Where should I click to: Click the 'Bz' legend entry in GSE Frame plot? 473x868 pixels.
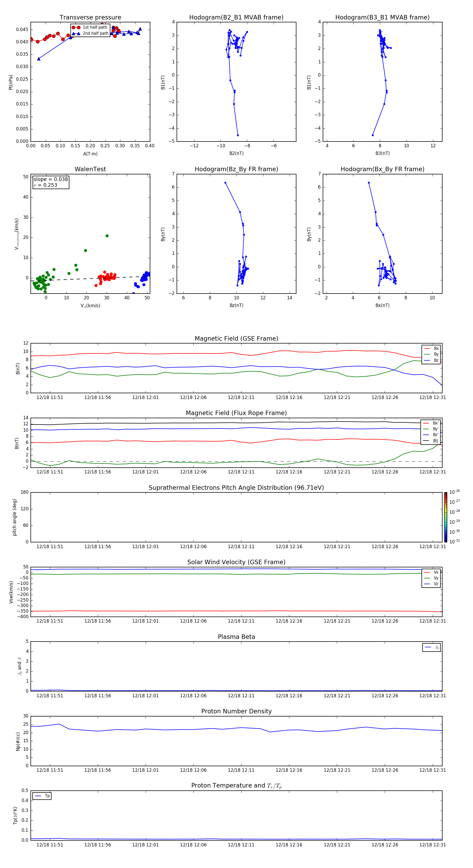431,360
